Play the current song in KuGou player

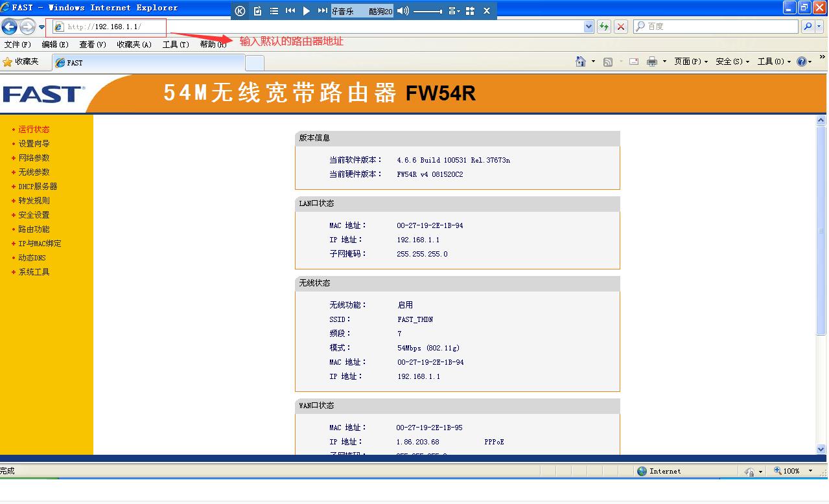(x=305, y=10)
